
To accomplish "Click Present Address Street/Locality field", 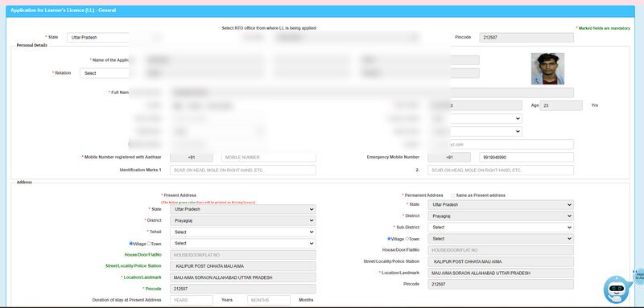I will tap(243, 266).
